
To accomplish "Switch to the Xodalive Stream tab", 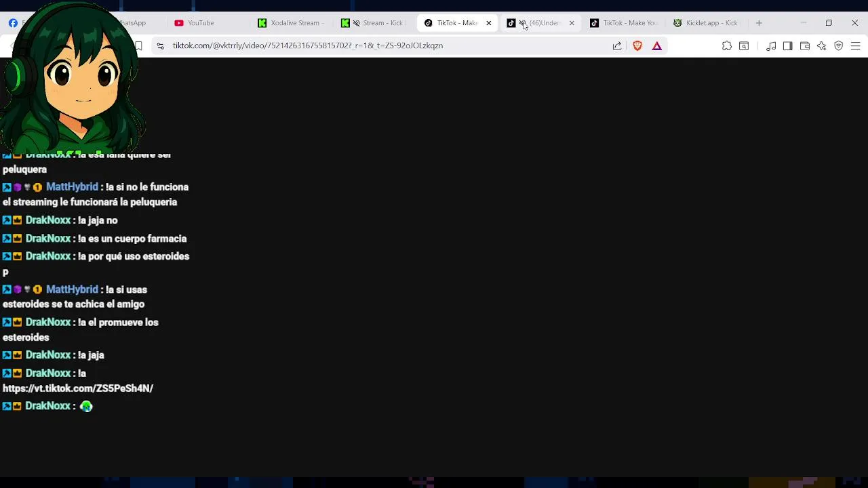I will 292,23.
